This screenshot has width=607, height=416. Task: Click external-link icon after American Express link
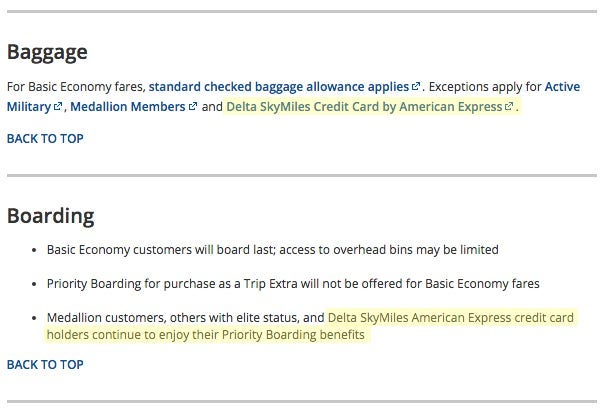click(510, 108)
